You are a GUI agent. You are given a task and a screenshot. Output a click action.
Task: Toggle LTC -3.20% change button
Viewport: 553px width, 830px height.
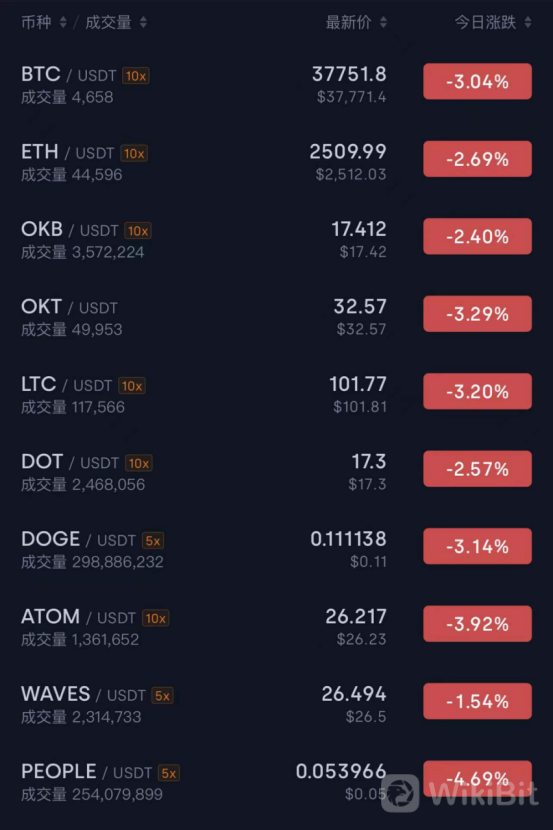(x=477, y=391)
